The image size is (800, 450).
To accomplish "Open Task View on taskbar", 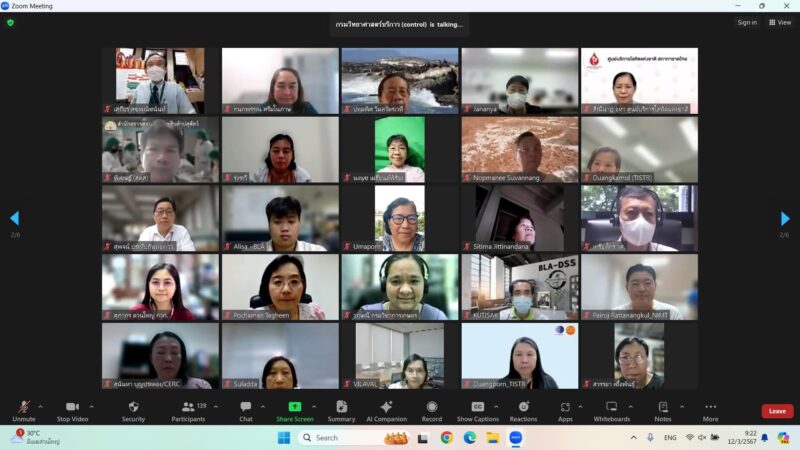I will (423, 438).
